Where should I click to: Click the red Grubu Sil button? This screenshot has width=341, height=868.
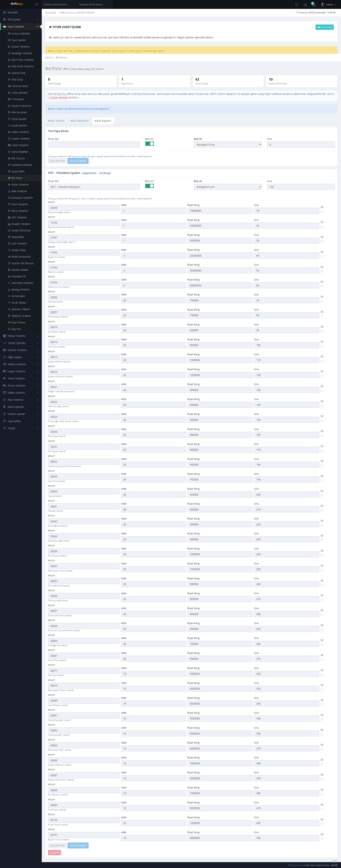(x=54, y=853)
